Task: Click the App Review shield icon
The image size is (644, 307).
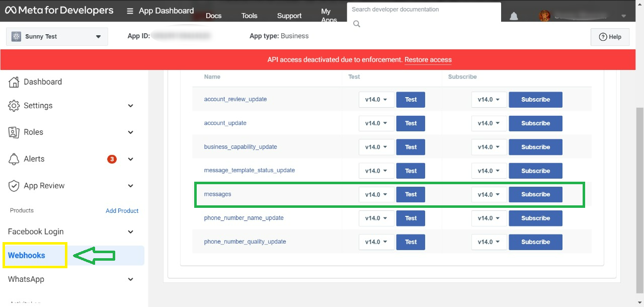Action: pos(14,186)
